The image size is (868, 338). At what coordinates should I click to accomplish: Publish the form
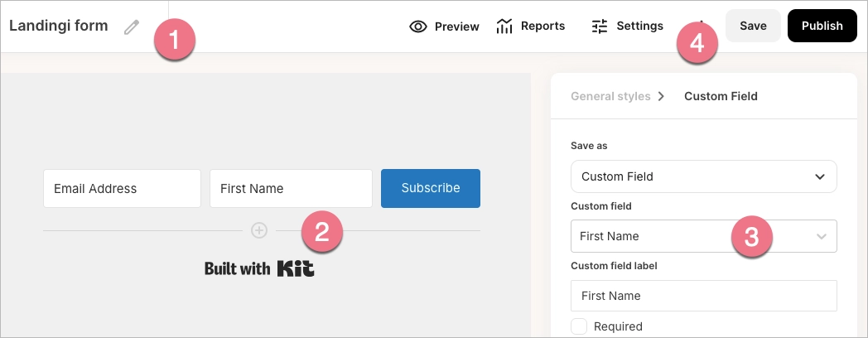[x=822, y=27]
